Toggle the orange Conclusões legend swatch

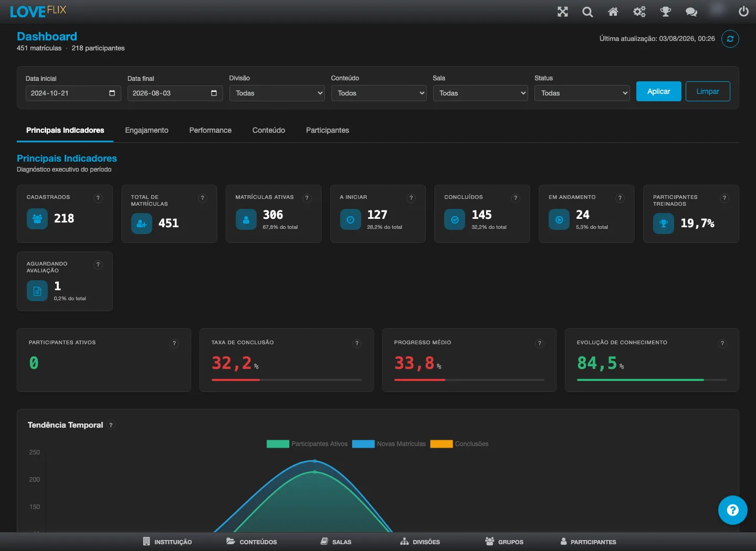point(442,444)
